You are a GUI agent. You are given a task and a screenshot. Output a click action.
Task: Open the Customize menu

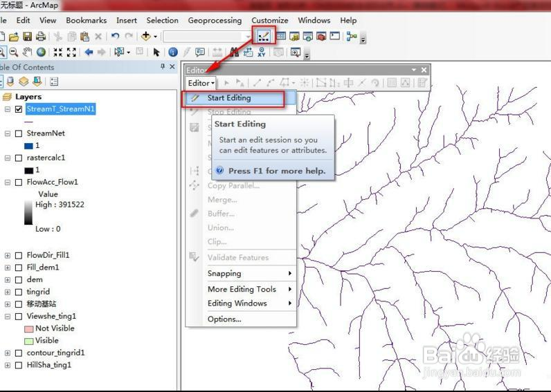(270, 20)
